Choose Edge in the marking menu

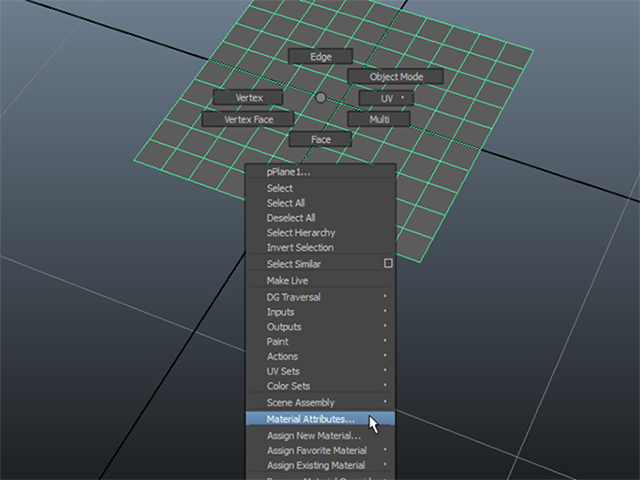[320, 56]
